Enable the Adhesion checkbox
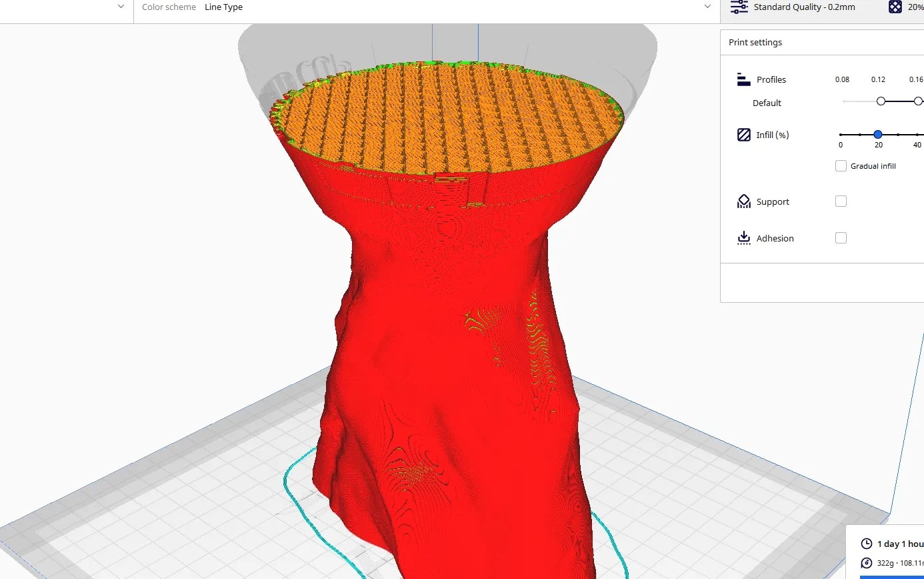Screen dimensions: 924x579 [841, 237]
